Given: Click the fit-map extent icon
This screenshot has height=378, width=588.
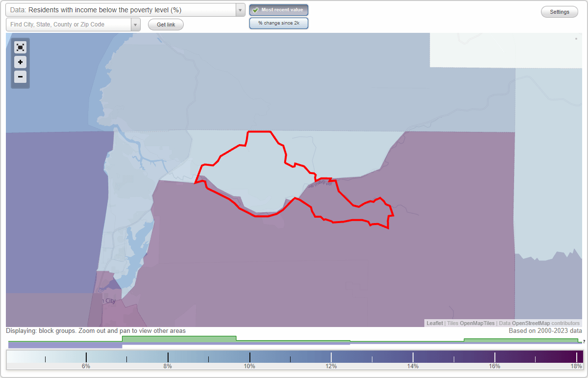Looking at the screenshot, I should (20, 47).
